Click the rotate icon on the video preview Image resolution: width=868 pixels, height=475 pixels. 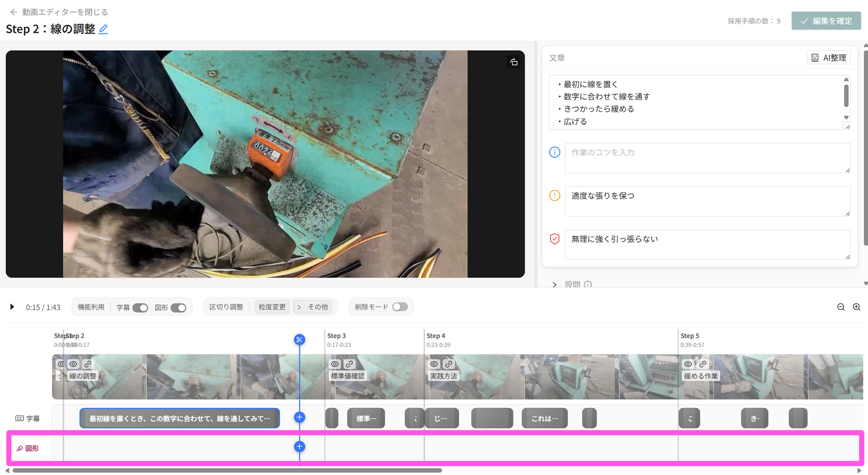514,62
